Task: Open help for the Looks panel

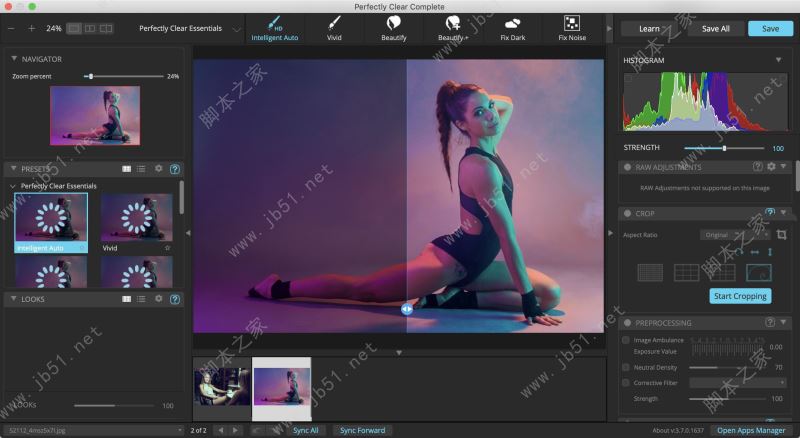Action: [x=174, y=299]
